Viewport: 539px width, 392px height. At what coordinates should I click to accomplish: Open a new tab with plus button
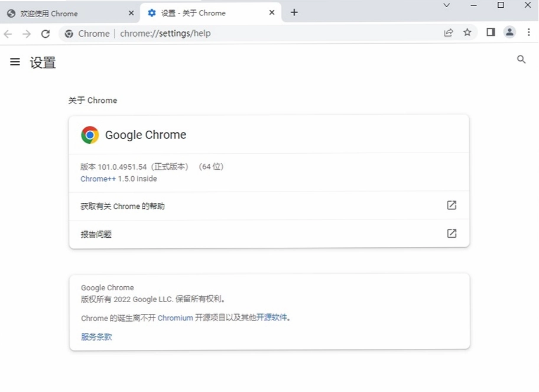pos(294,12)
